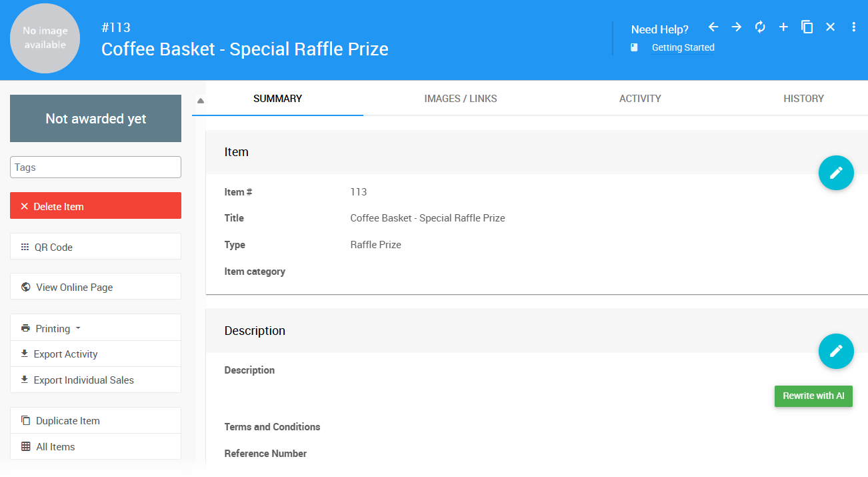Screen dimensions: 868x477
Task: Refresh the item with the reload icon
Action: coord(760,27)
